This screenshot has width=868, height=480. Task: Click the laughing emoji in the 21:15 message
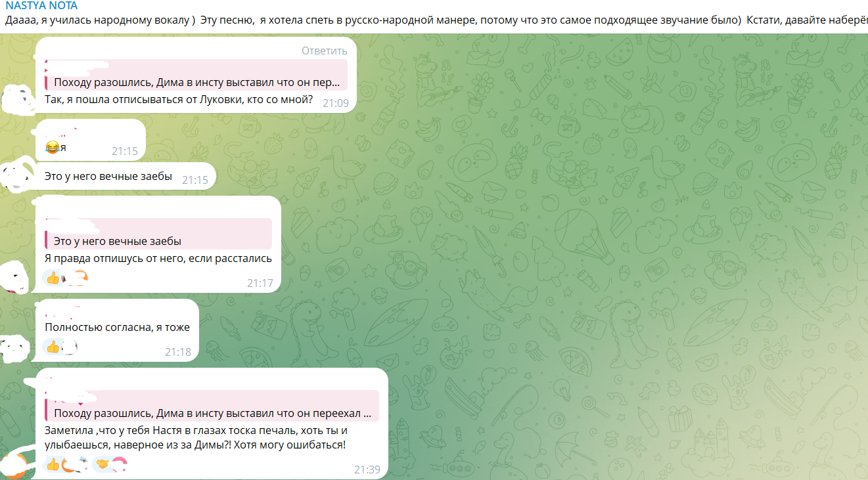pos(53,148)
